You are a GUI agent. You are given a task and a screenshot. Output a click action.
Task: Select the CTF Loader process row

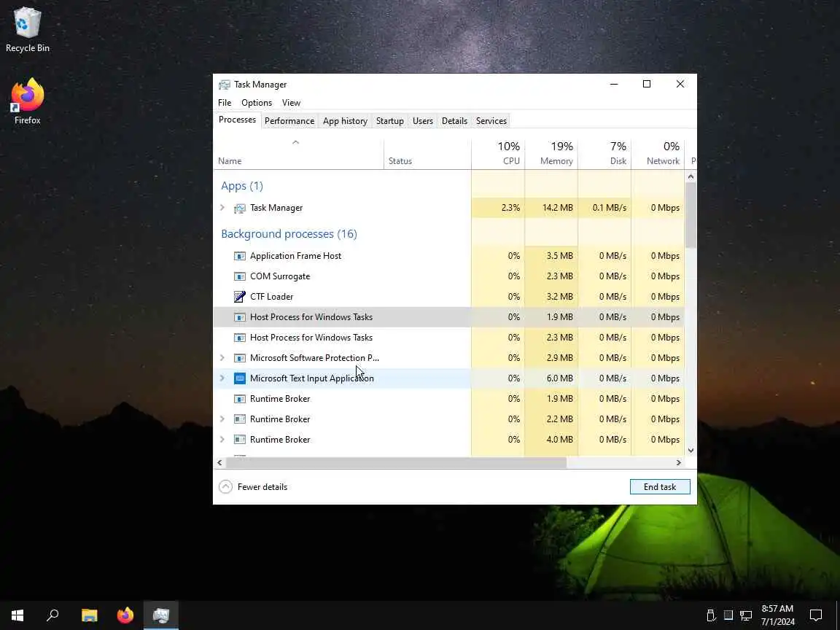pyautogui.click(x=449, y=297)
